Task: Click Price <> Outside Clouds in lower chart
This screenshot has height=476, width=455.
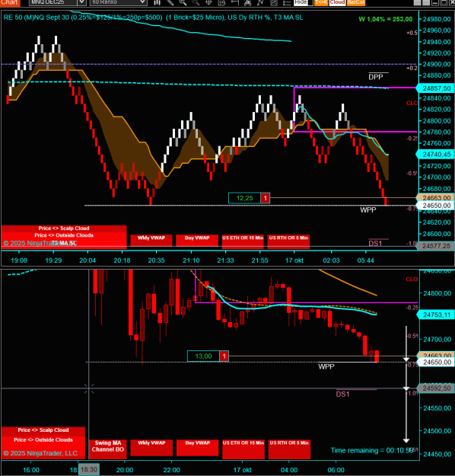Action: (x=43, y=440)
